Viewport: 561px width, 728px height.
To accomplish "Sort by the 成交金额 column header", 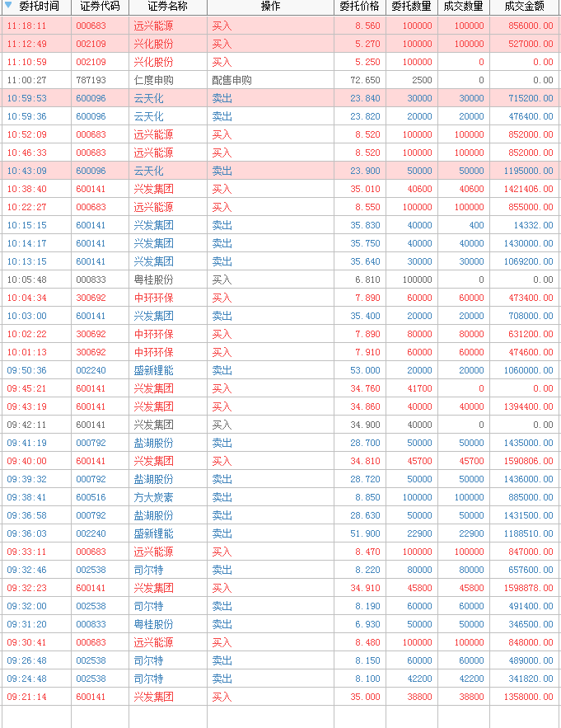I will point(525,7).
